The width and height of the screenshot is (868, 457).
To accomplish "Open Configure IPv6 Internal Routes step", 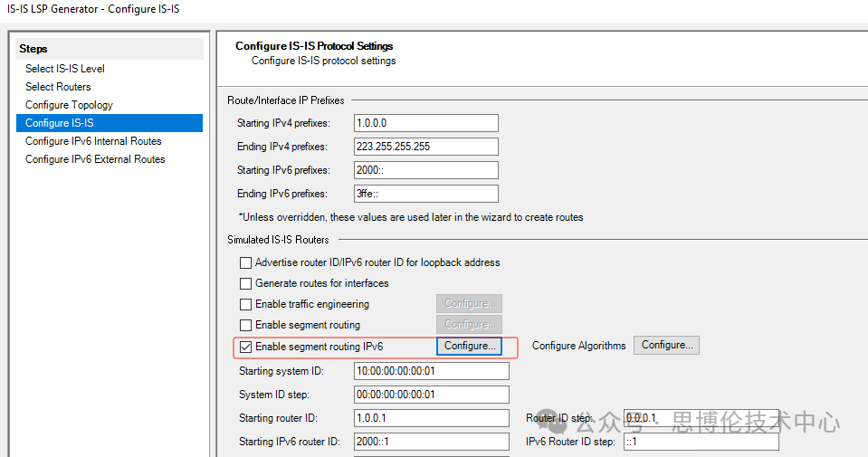I will (x=93, y=141).
